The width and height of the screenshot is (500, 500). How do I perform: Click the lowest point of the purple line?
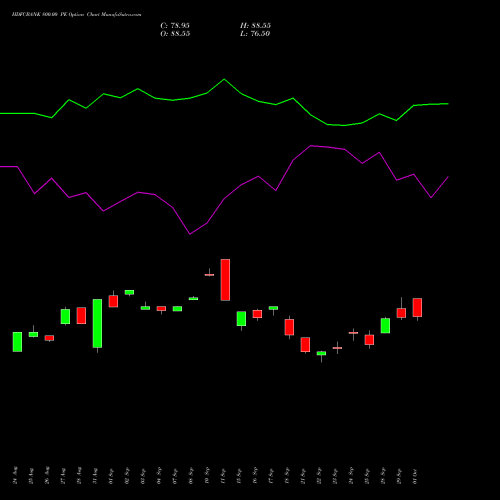[x=190, y=234]
